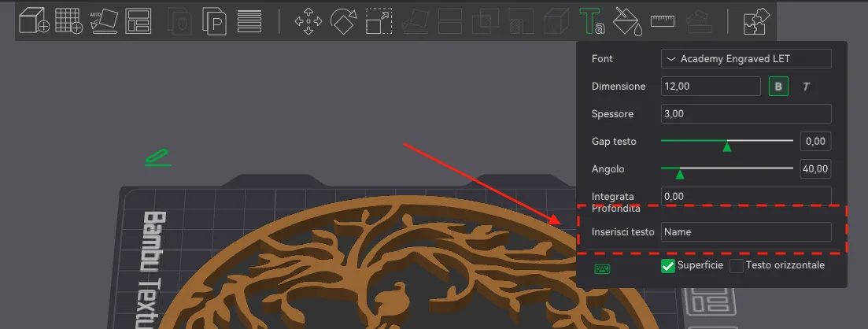Click the Spessore field showing 3,00
Image resolution: width=868 pixels, height=329 pixels.
coord(746,113)
